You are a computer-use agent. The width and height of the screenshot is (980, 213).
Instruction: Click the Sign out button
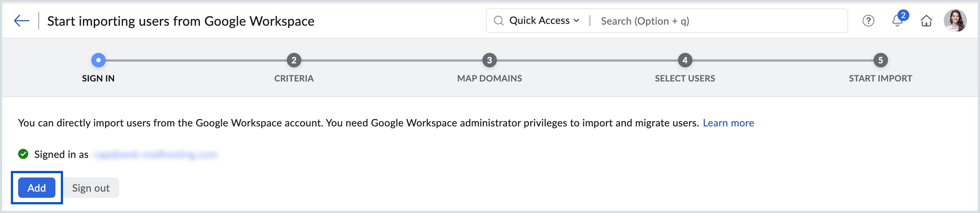(x=91, y=188)
